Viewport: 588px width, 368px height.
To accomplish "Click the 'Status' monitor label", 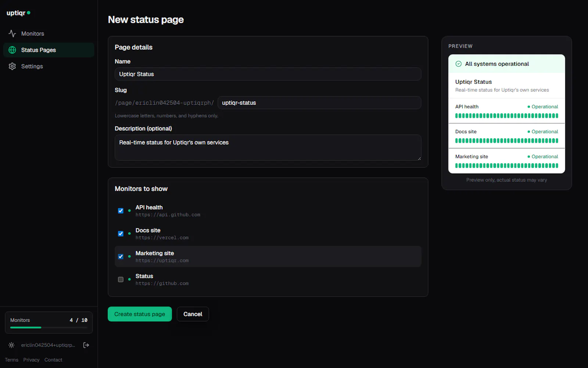I will pos(144,276).
